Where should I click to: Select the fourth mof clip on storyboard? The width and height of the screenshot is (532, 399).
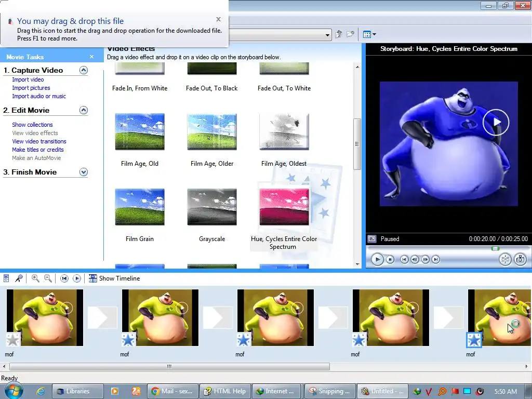pyautogui.click(x=391, y=317)
